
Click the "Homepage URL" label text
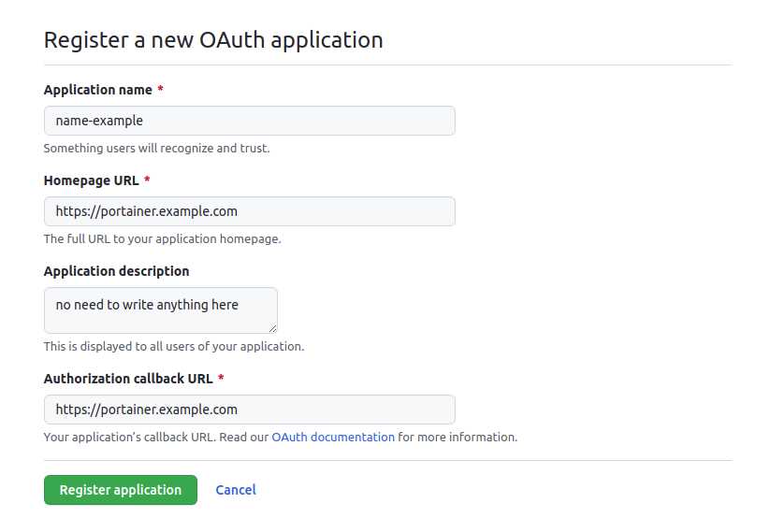92,180
